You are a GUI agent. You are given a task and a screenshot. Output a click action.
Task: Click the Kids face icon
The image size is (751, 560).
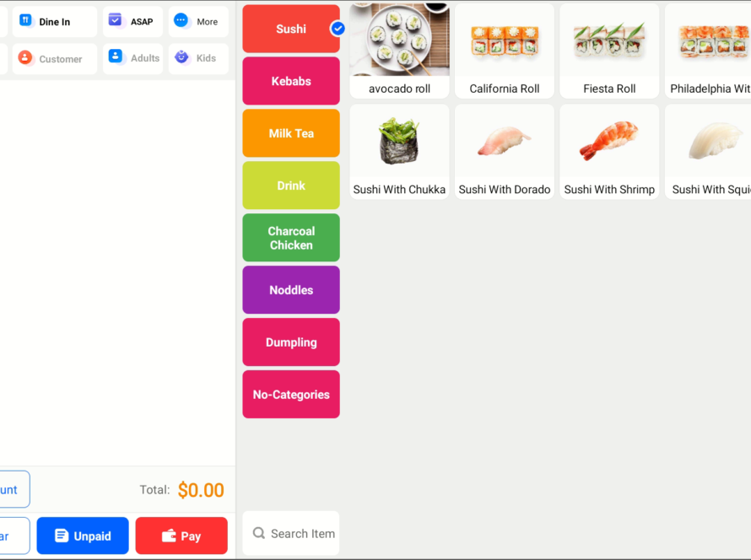181,57
